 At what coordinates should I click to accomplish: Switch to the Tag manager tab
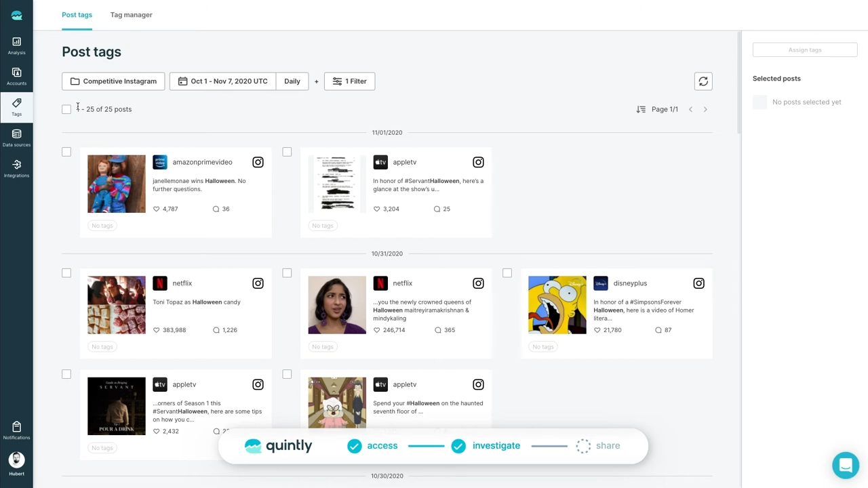tap(131, 14)
